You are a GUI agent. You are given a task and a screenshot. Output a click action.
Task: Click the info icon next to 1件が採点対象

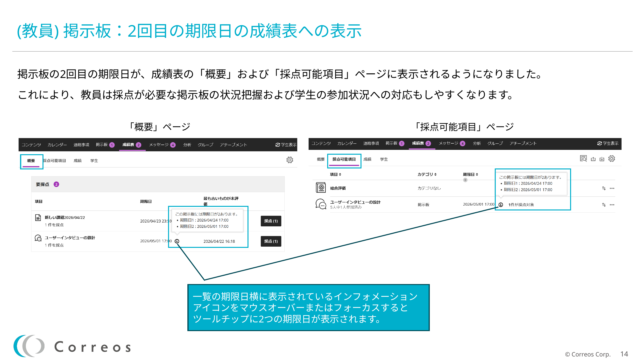501,205
